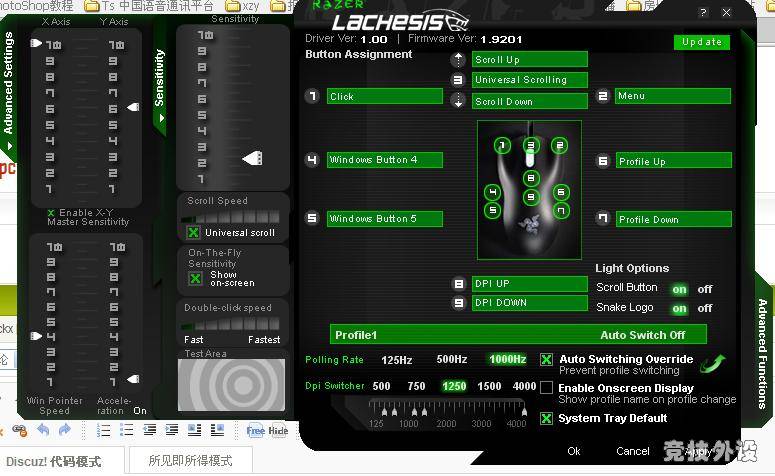
Task: Turn Scroll Button light on
Action: pos(679,289)
